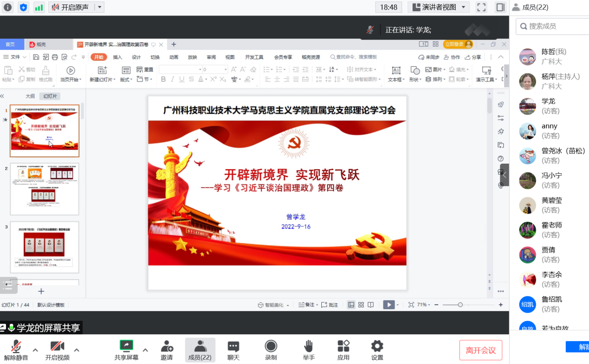Screen dimensions: 589x364
Task: Switch to the 插入 ribbon tab
Action: (x=117, y=57)
